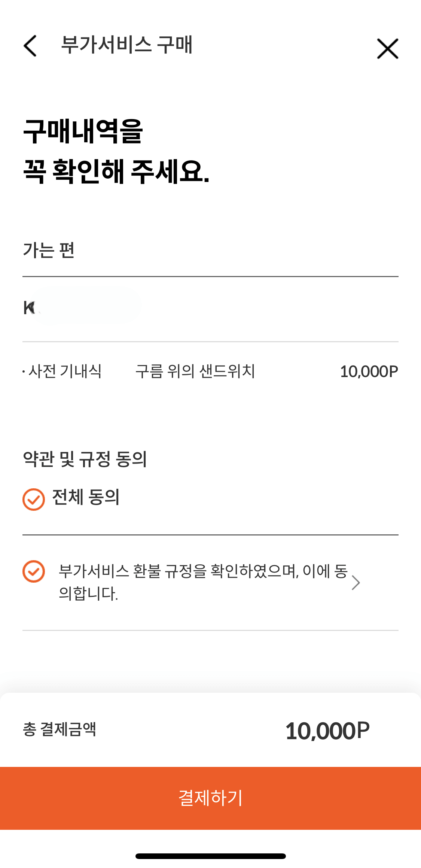Tap the back arrow icon
This screenshot has width=421, height=868.
pyautogui.click(x=30, y=46)
